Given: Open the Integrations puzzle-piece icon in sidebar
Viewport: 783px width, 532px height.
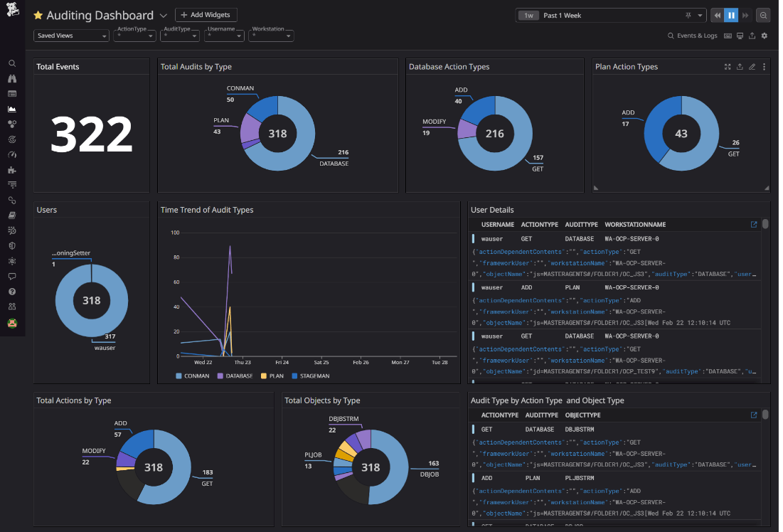Looking at the screenshot, I should (12, 170).
